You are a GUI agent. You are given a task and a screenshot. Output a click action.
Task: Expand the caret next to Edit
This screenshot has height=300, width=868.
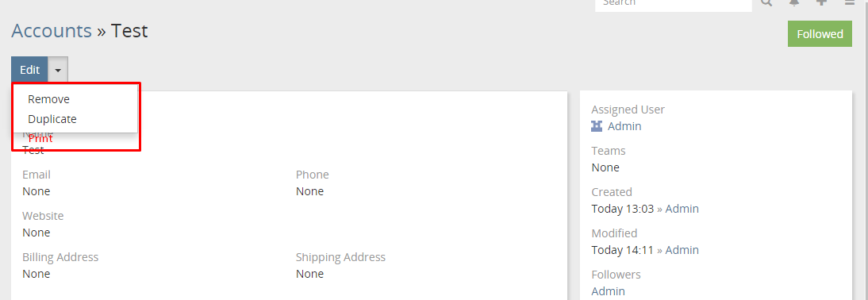point(58,71)
